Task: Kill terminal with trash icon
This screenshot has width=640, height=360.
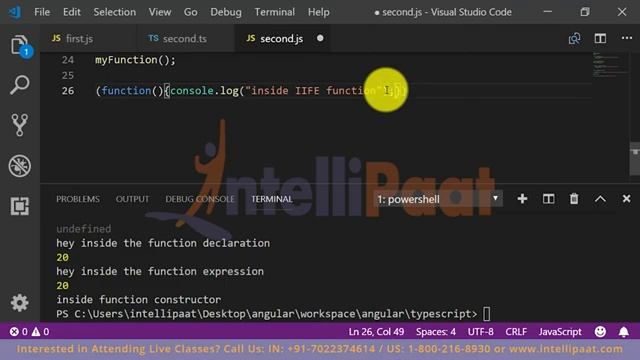Action: (x=574, y=199)
